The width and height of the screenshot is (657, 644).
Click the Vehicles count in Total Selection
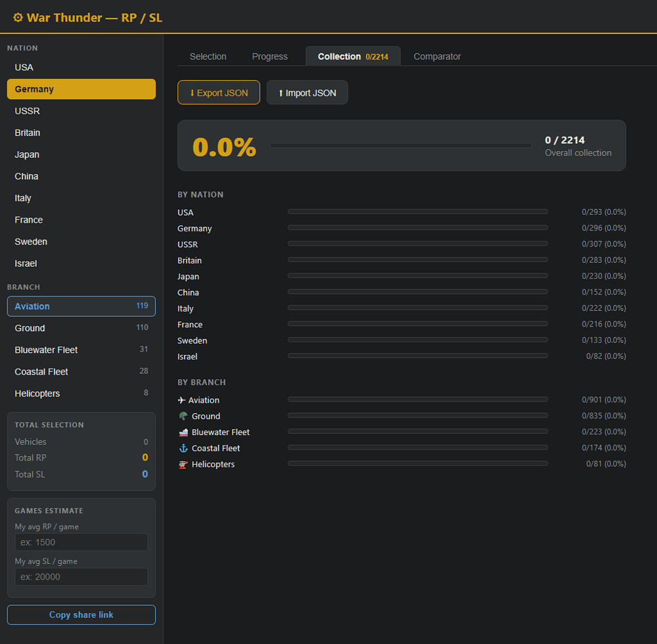tap(146, 442)
